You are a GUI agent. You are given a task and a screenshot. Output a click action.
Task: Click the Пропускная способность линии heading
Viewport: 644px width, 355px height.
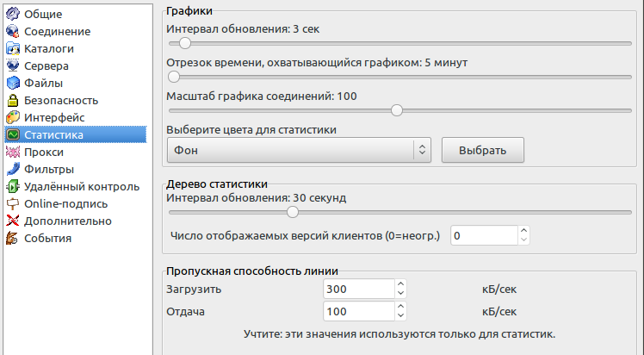[x=252, y=271]
